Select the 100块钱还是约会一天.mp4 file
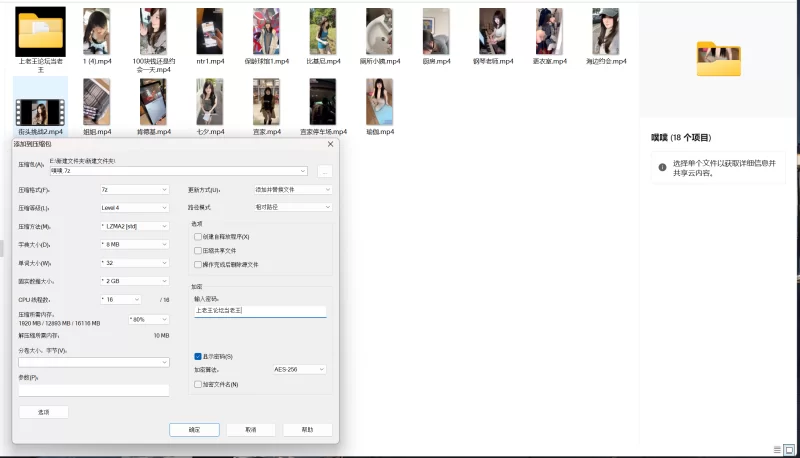 click(153, 32)
